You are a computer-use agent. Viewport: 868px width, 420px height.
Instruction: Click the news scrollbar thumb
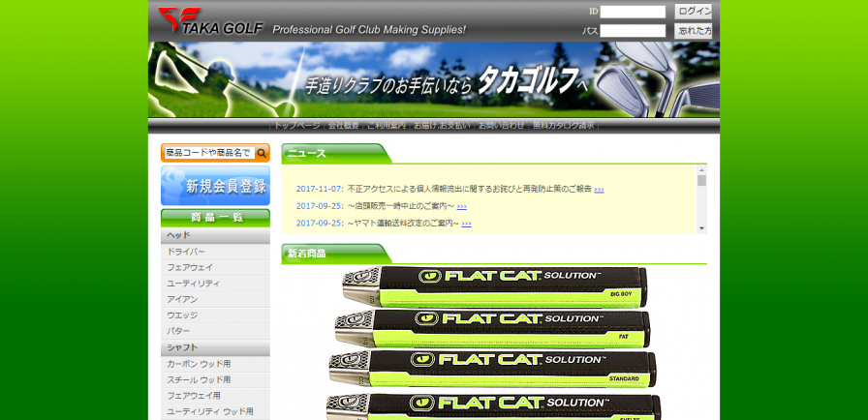coord(701,181)
